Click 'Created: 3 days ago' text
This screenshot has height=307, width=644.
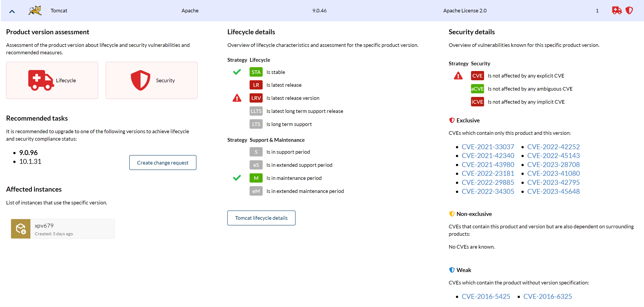pyautogui.click(x=54, y=234)
